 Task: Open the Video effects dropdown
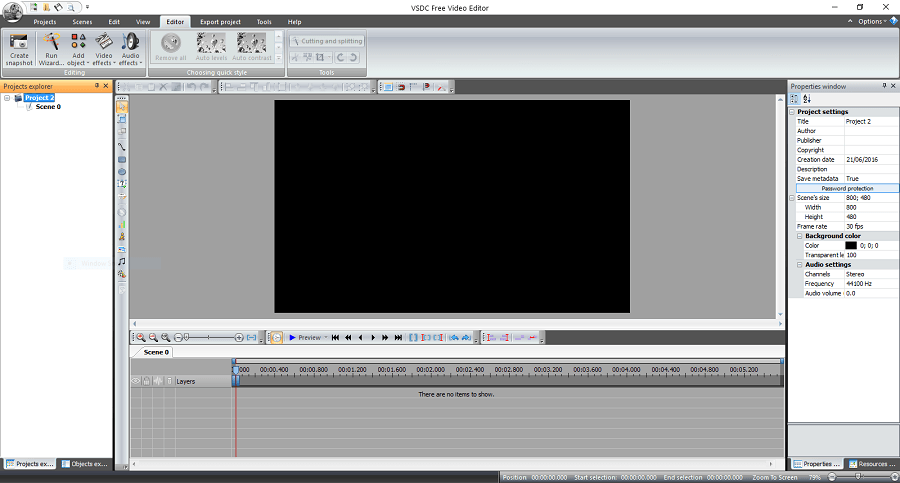104,49
